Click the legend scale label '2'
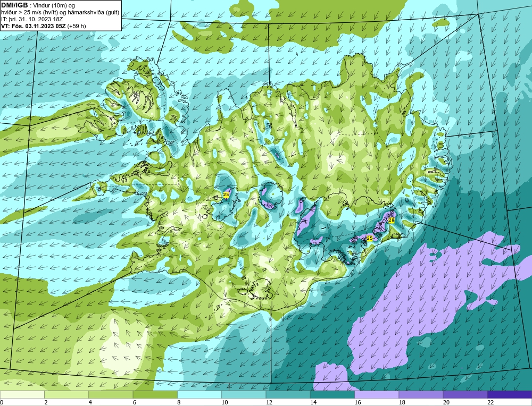The width and height of the screenshot is (532, 406). point(46,402)
